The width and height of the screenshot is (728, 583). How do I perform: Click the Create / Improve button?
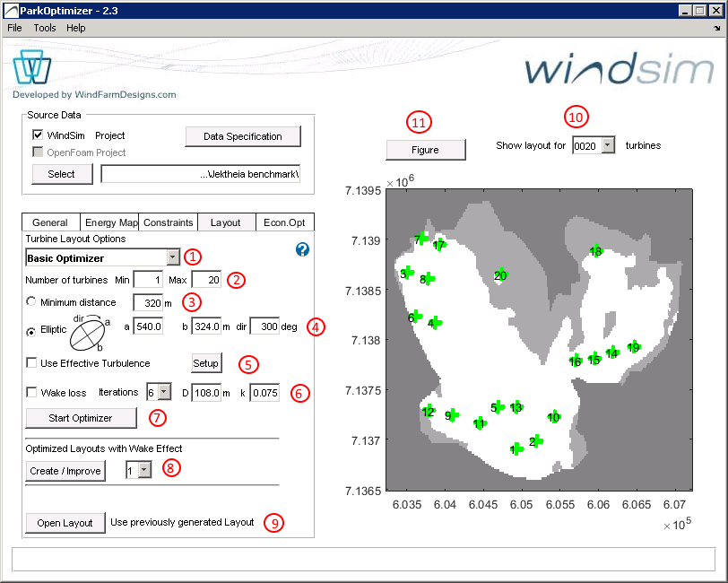point(65,471)
